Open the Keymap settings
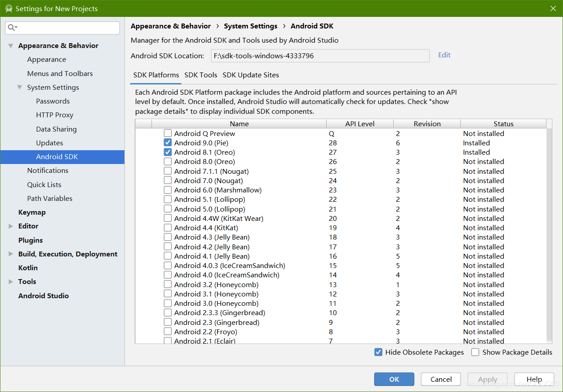 pos(32,212)
